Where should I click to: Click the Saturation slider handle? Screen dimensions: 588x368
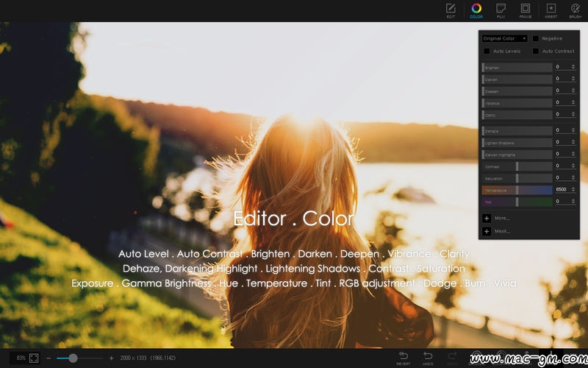(517, 178)
